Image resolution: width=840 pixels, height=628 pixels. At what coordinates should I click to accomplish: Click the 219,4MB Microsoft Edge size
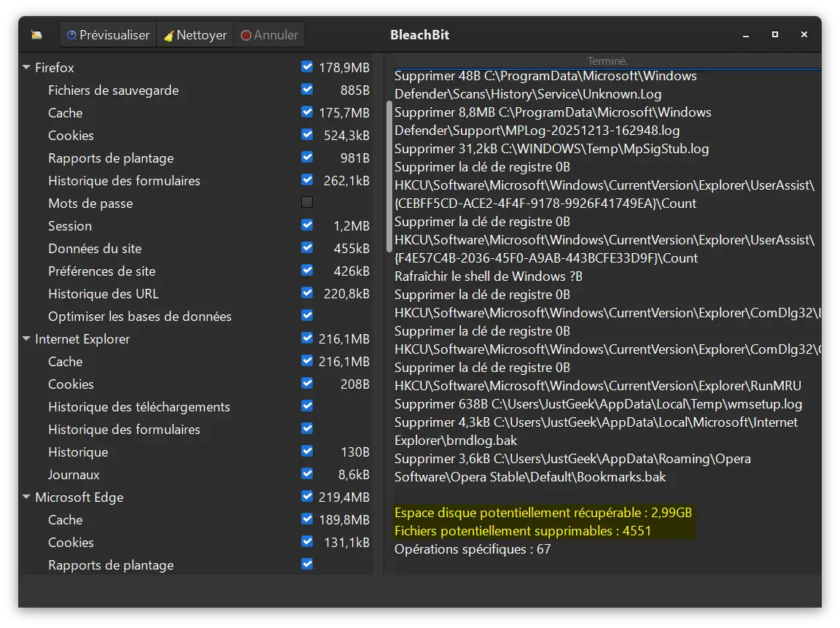click(344, 497)
